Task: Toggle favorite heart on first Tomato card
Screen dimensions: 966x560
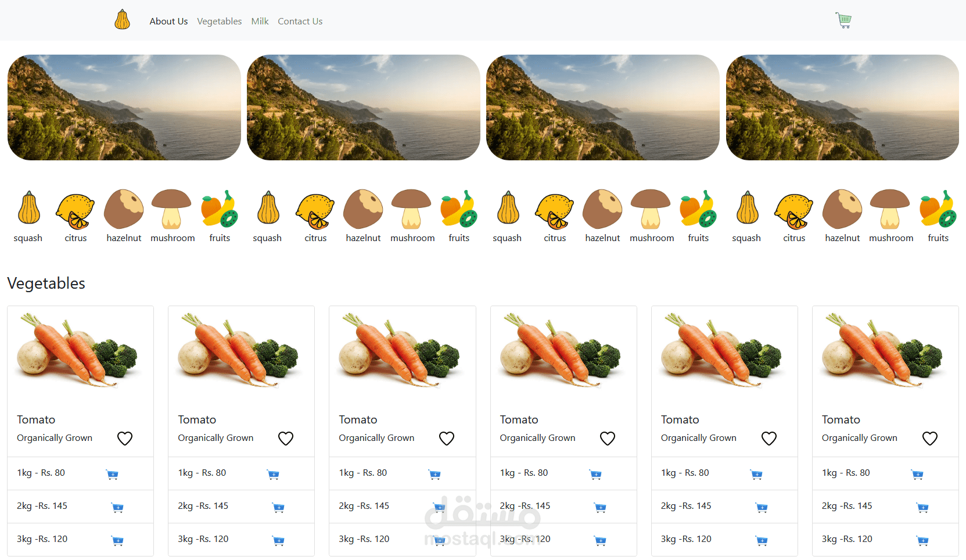Action: click(x=125, y=438)
